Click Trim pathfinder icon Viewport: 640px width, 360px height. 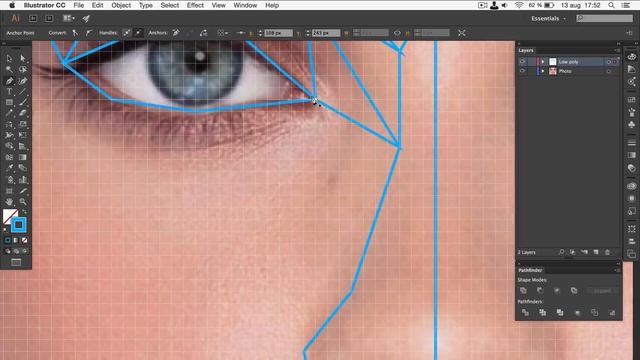542,313
